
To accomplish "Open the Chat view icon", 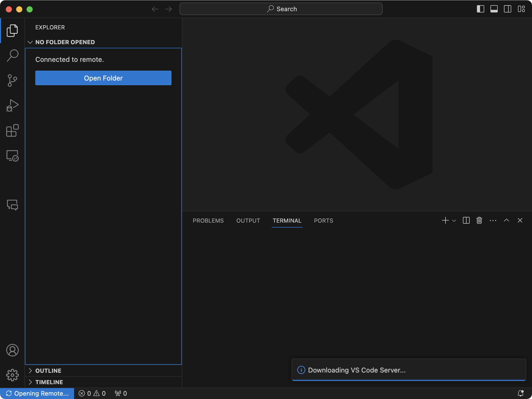I will (x=12, y=205).
